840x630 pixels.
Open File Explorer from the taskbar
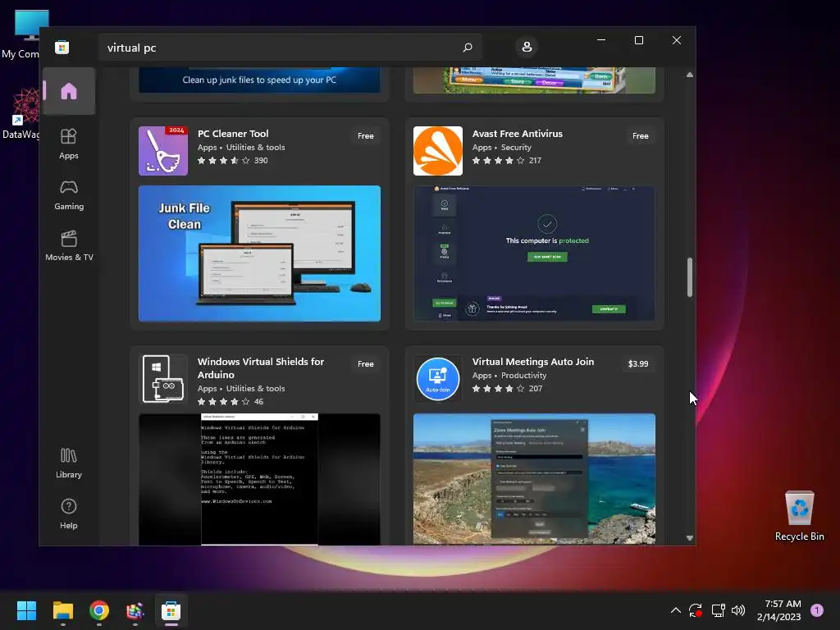click(62, 610)
